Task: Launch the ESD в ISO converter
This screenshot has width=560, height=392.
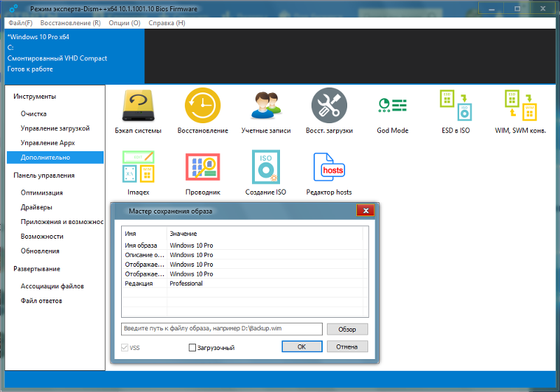Action: pyautogui.click(x=456, y=111)
